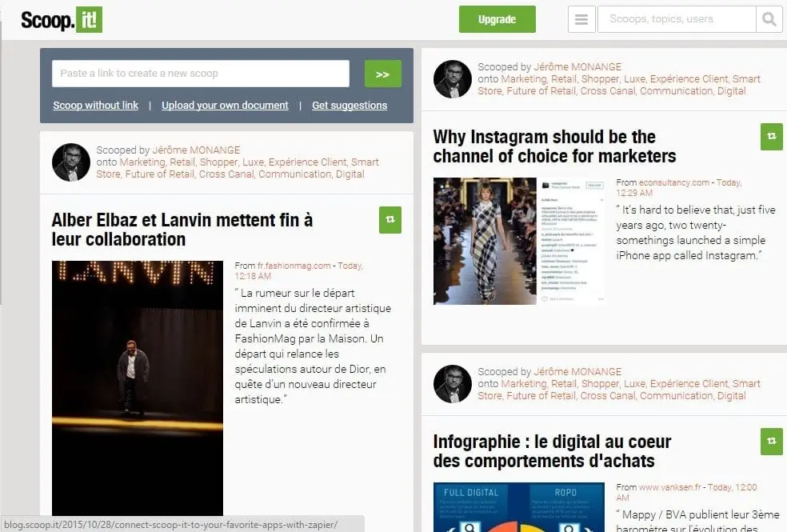Click Jérôme's avatar on the Infographie post
787x532 pixels.
[452, 383]
